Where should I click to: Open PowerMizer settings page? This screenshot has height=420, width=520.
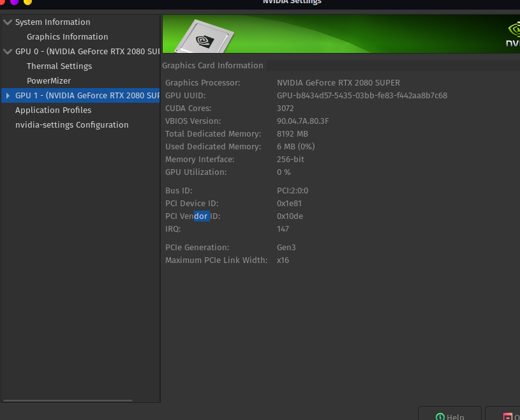(48, 80)
